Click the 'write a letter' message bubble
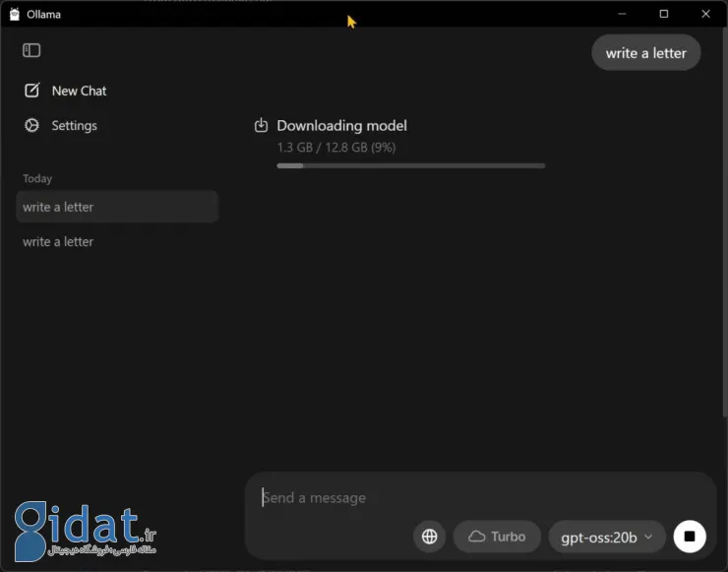The width and height of the screenshot is (728, 572). (645, 53)
